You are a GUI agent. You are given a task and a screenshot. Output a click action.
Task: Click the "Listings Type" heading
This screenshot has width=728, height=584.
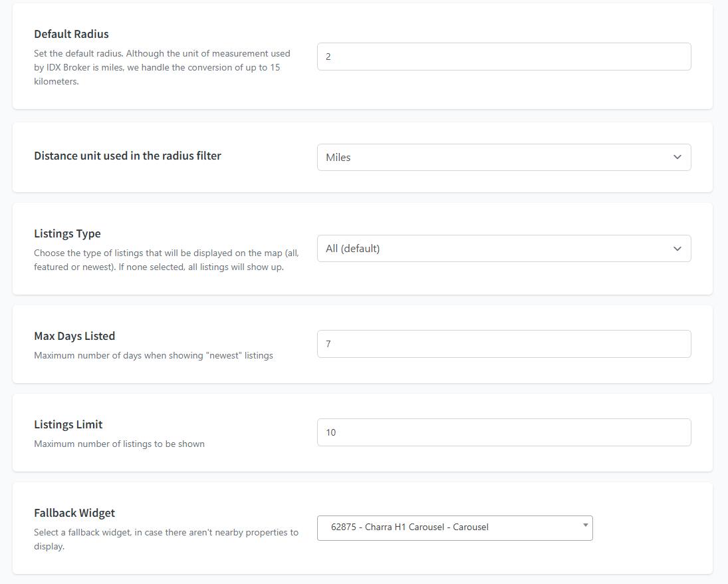(67, 234)
